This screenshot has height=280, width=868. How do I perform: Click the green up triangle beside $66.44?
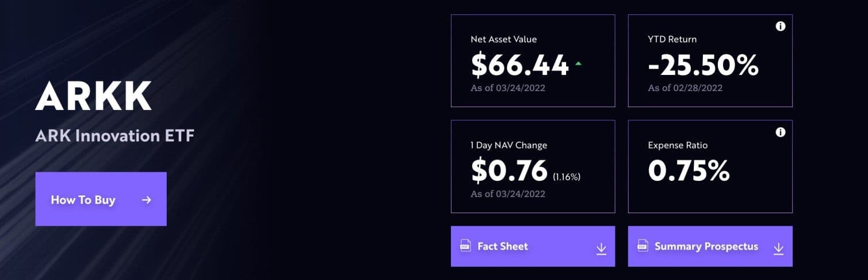click(x=578, y=64)
